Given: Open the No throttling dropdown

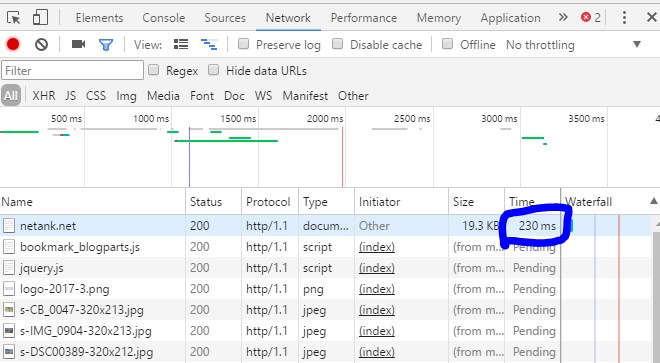Looking at the screenshot, I should pos(573,45).
